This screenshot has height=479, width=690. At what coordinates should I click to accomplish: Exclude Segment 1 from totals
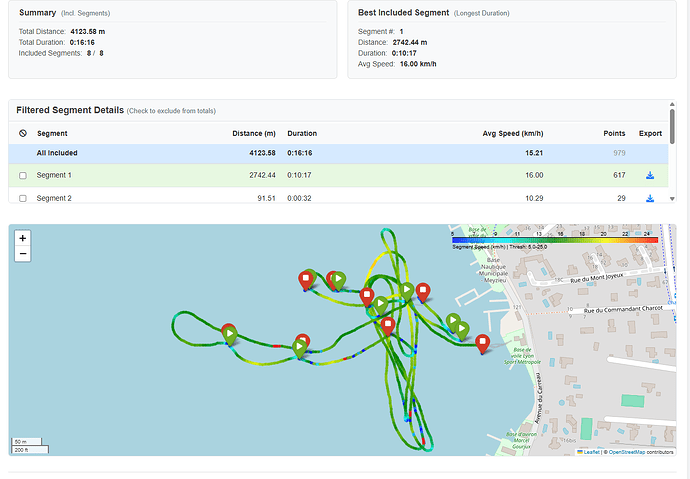(23, 176)
